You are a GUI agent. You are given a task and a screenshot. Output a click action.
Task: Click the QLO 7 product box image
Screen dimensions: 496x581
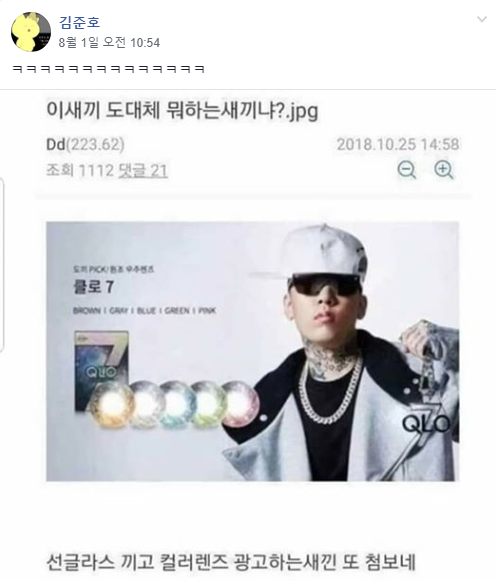click(x=101, y=368)
